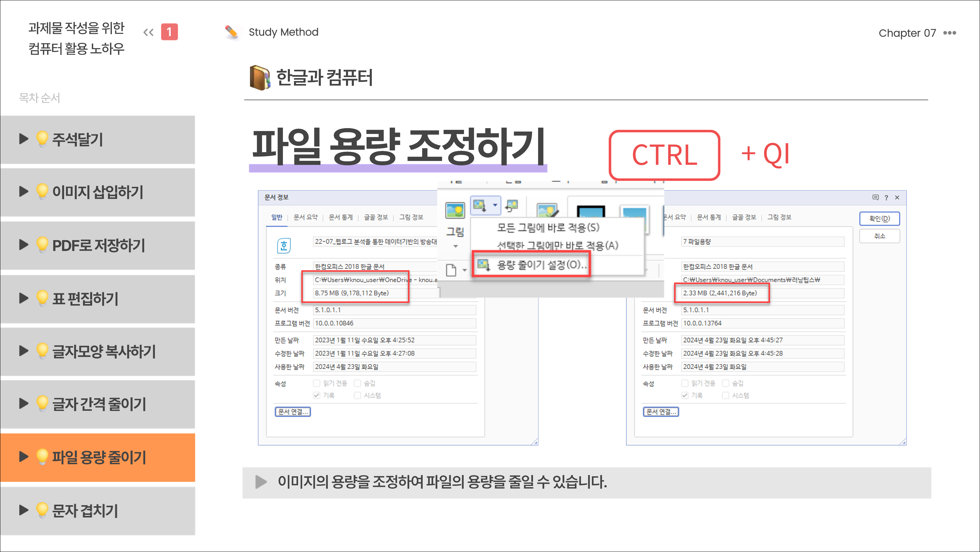
Task: Switch to 그림 정보 tab in right dialog
Action: pos(779,217)
